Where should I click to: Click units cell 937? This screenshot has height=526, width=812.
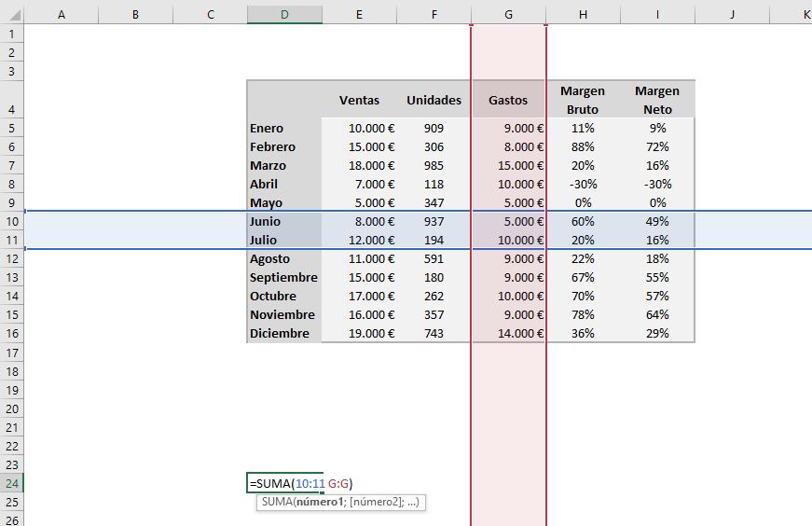click(x=434, y=221)
